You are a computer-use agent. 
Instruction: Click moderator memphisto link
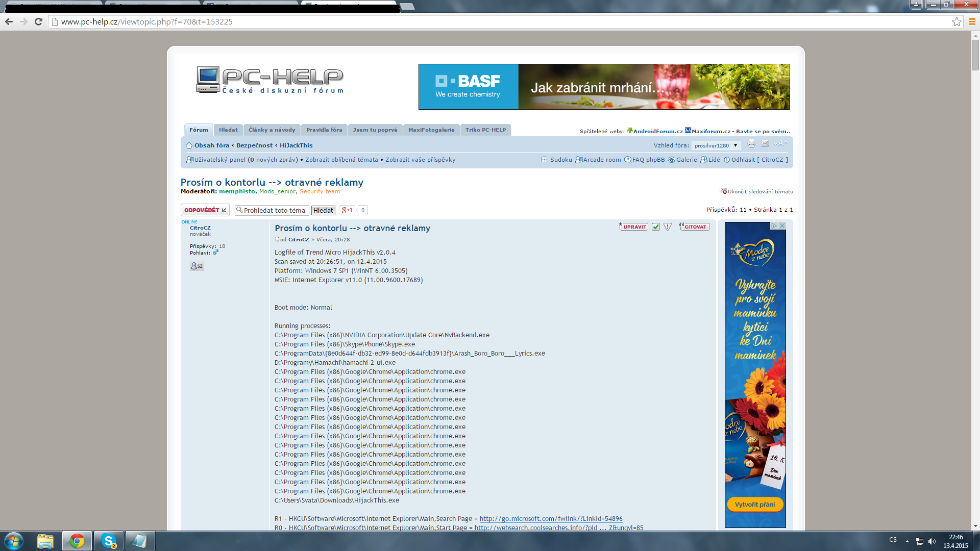tap(237, 191)
